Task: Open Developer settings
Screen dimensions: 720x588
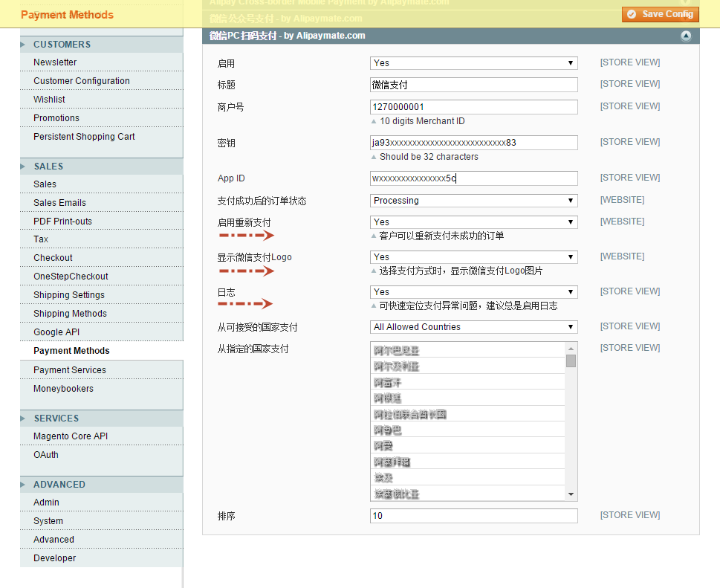Action: tap(55, 558)
